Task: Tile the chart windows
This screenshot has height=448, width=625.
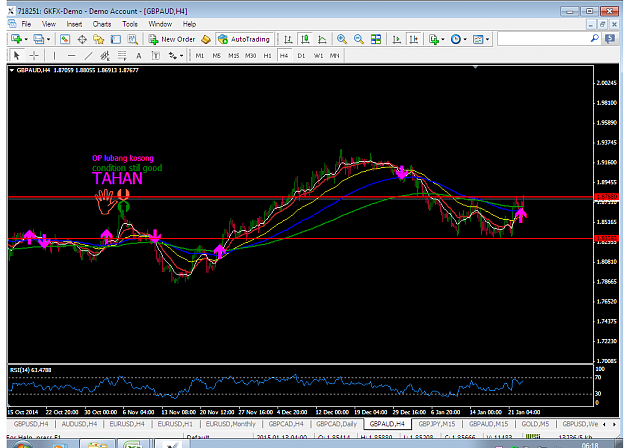Action: (x=376, y=39)
